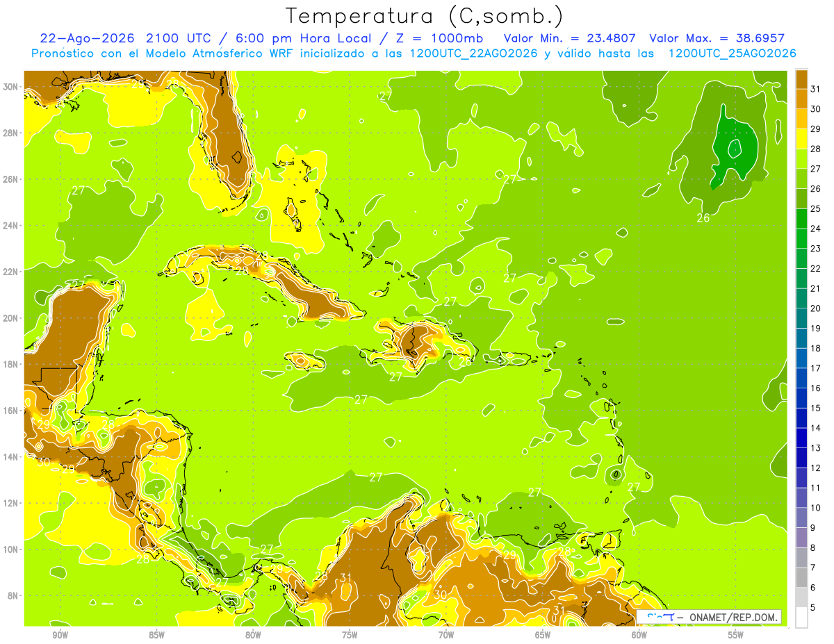Click the "65W" longitude axis label
834x644 pixels.
click(x=543, y=635)
